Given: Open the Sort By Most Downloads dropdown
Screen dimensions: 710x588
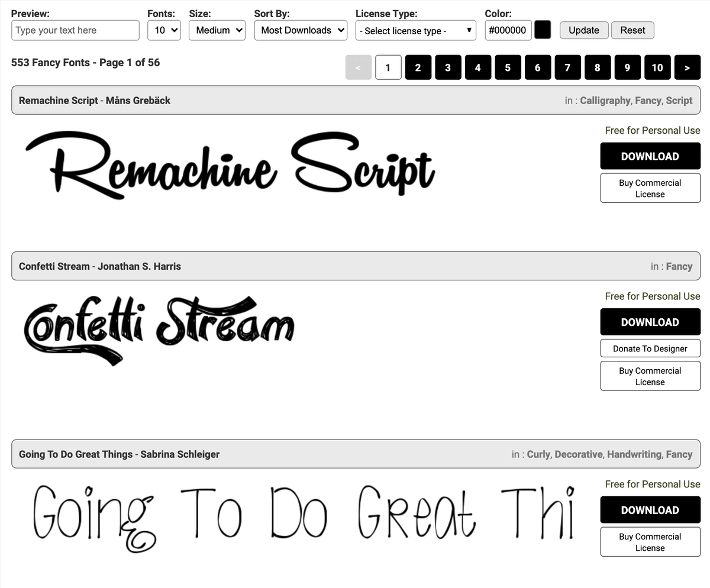Looking at the screenshot, I should click(x=301, y=30).
